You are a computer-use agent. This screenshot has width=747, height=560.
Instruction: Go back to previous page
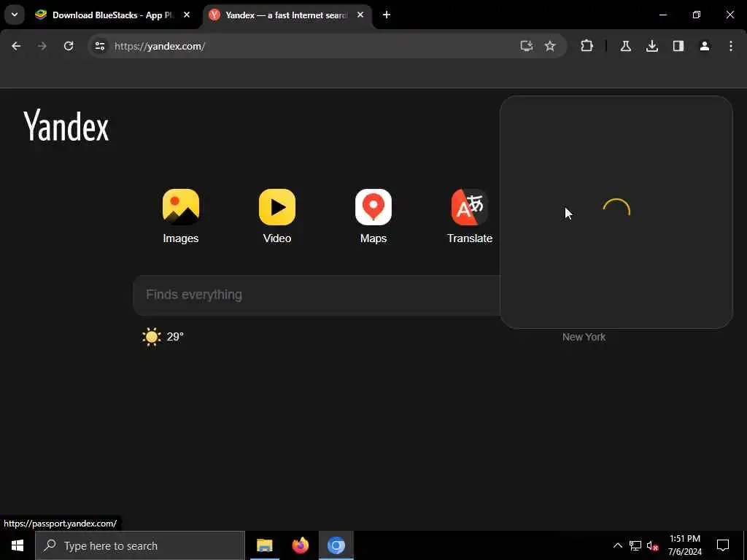(x=16, y=46)
